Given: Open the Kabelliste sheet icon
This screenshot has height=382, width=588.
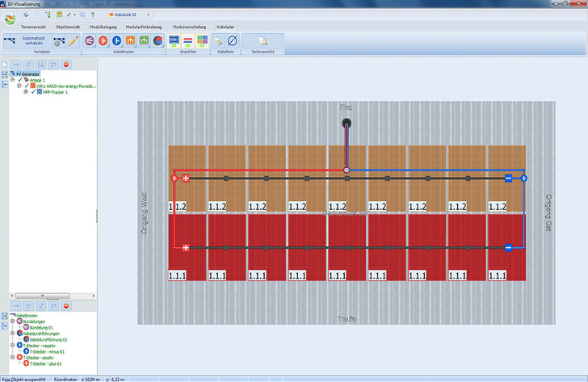Looking at the screenshot, I should pyautogui.click(x=218, y=40).
